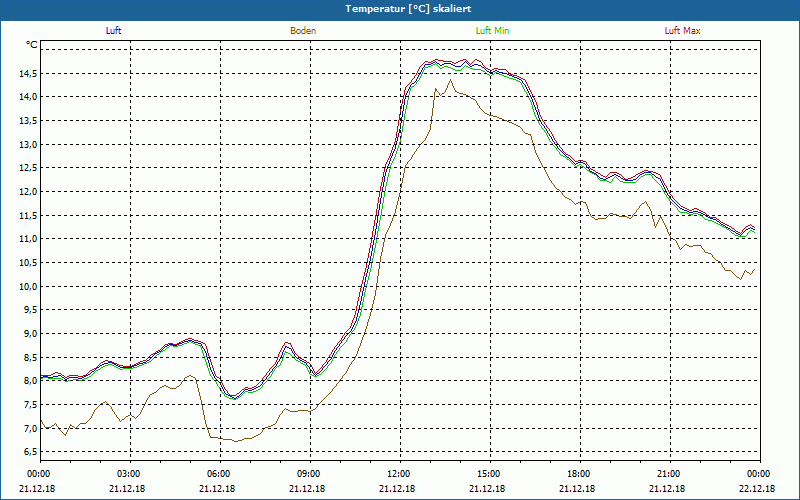Click the '13,0' y-axis value
Viewport: 800px width, 500px height.
[x=28, y=144]
